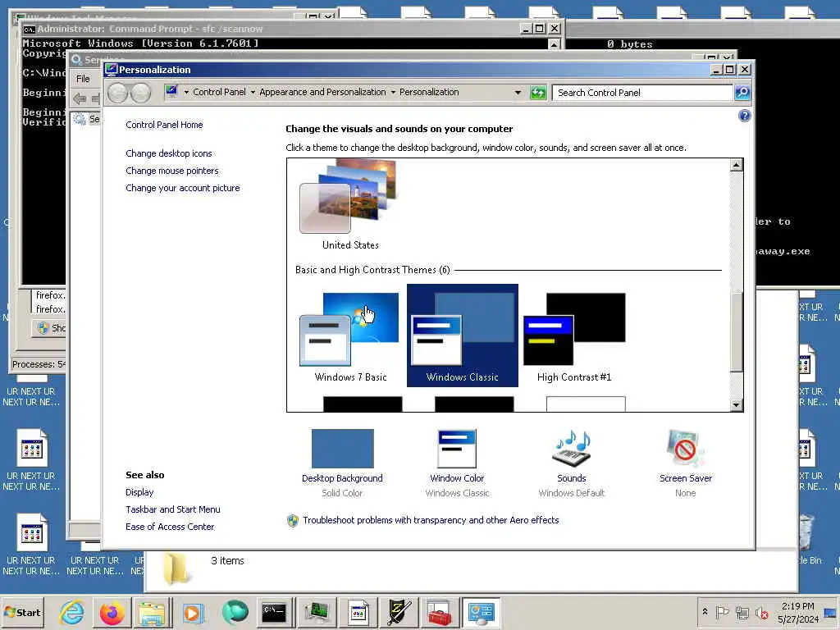Click the address bar refresh button
The image size is (840, 630).
[538, 93]
